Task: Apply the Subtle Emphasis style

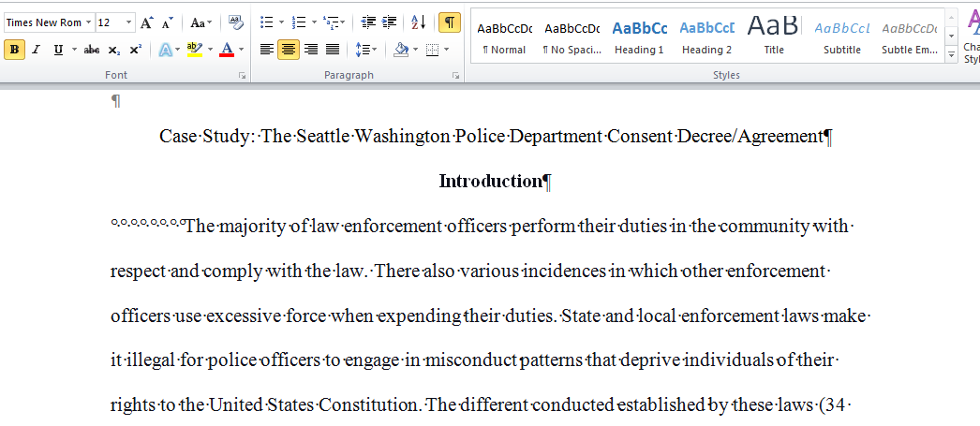Action: coord(910,37)
